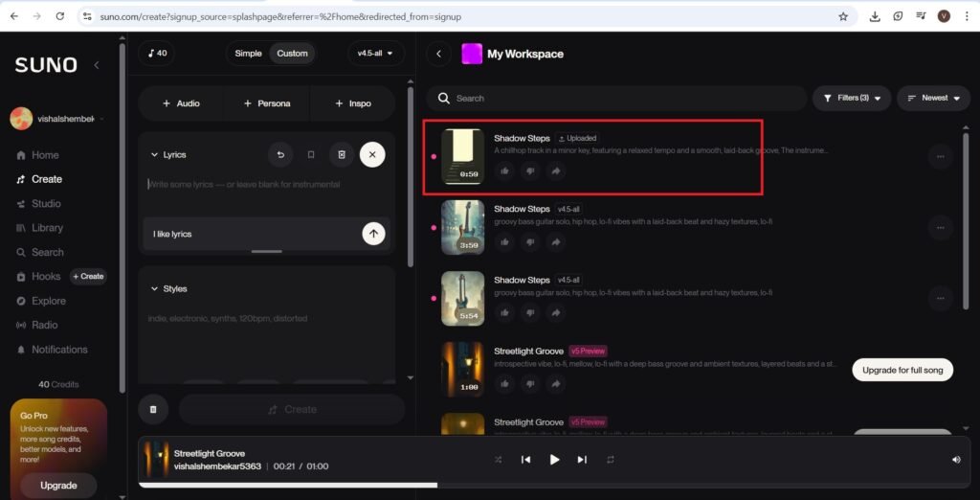Image resolution: width=980 pixels, height=500 pixels.
Task: Click the Upgrade button in the Go Pro card
Action: tap(58, 486)
